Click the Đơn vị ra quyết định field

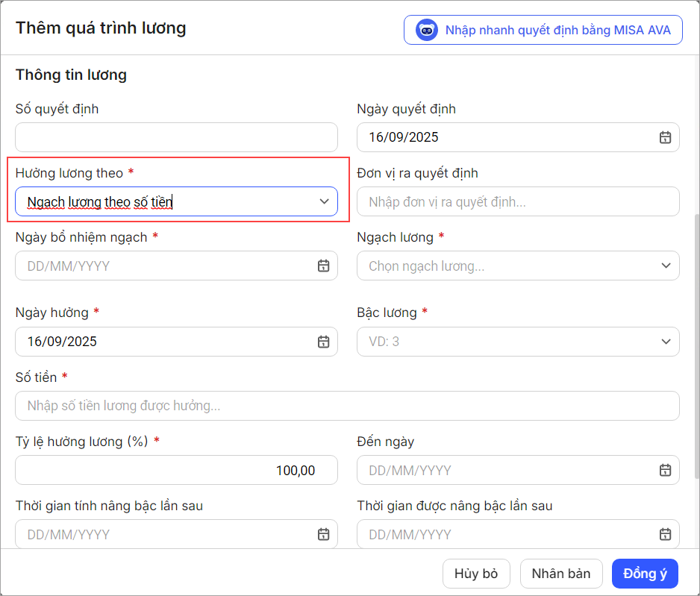pyautogui.click(x=518, y=201)
